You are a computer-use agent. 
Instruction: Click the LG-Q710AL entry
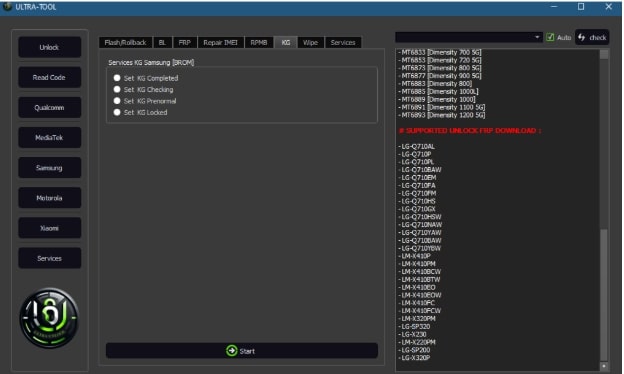(x=417, y=146)
